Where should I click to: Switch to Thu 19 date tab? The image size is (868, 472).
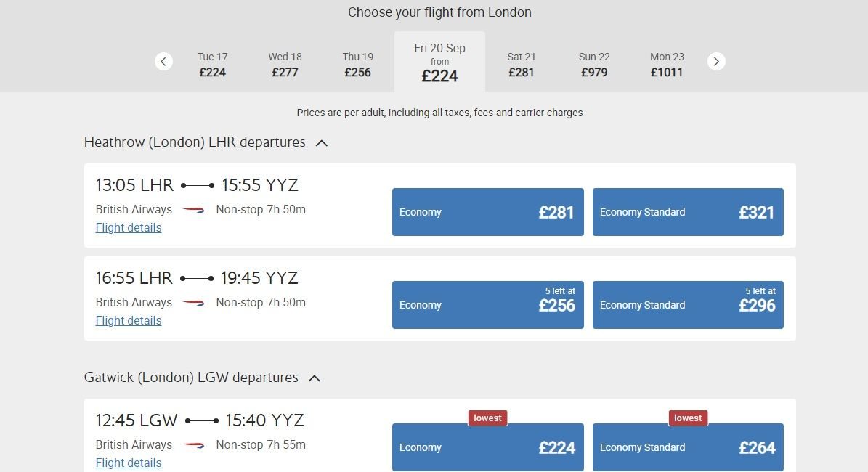tap(357, 64)
